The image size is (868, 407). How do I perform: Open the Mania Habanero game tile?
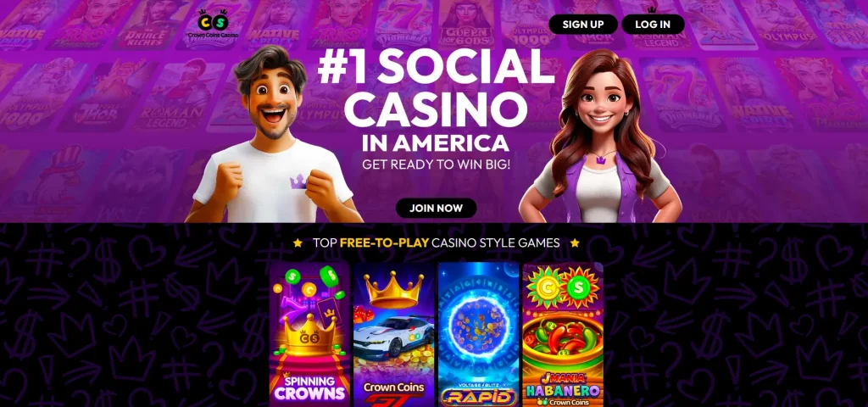[563, 334]
